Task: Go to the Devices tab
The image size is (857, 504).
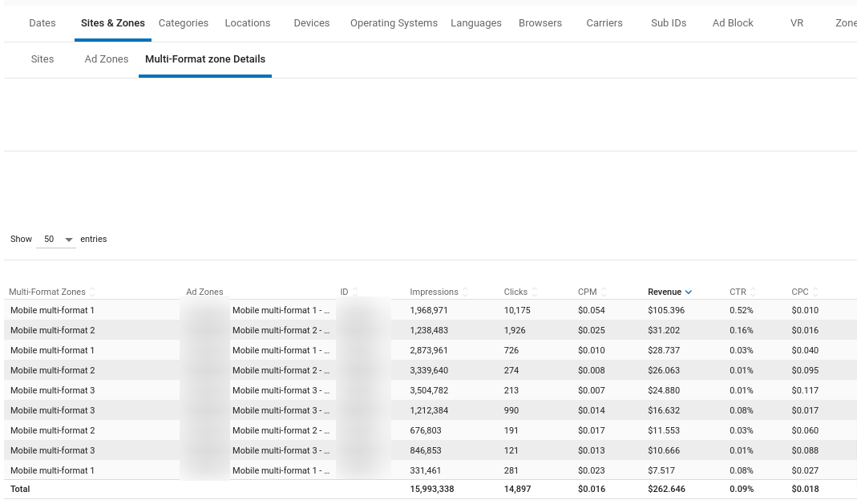Action: pyautogui.click(x=312, y=23)
